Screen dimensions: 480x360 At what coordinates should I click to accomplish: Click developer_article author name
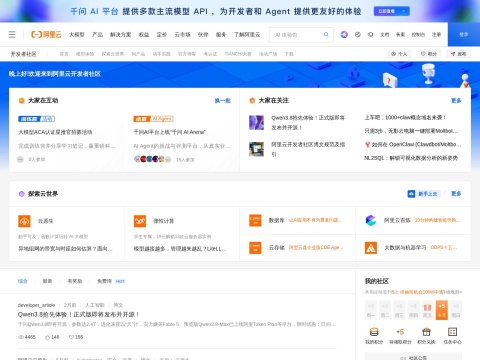tap(36, 305)
